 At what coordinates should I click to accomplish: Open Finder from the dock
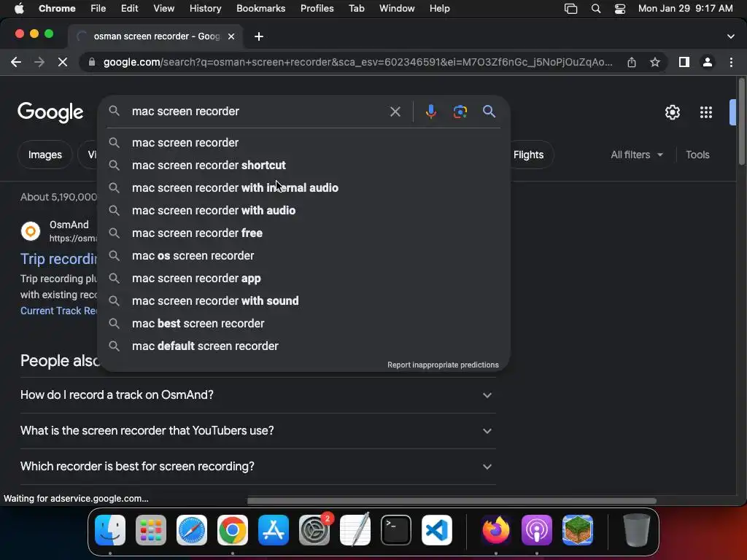(110, 530)
